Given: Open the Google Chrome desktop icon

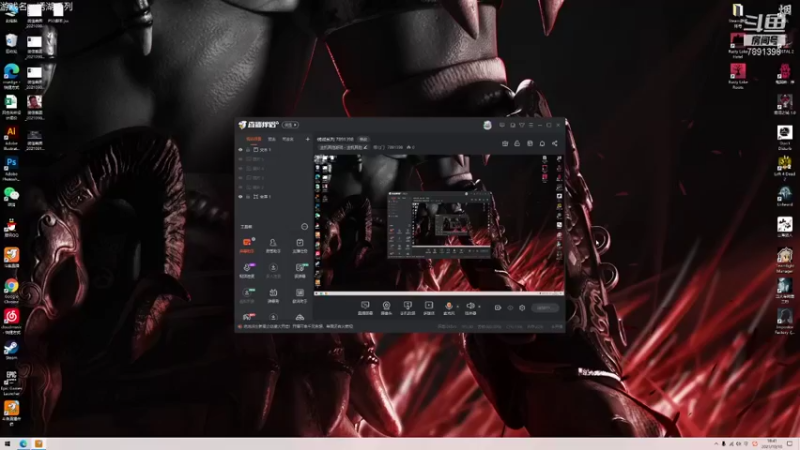Looking at the screenshot, I should point(11,290).
